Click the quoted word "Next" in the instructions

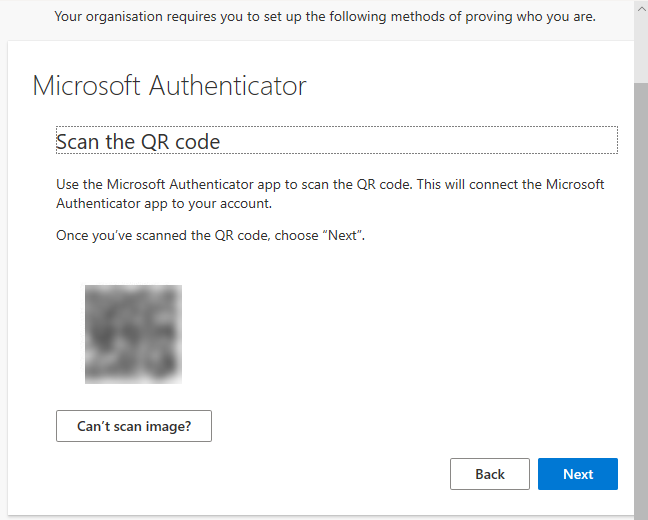342,235
